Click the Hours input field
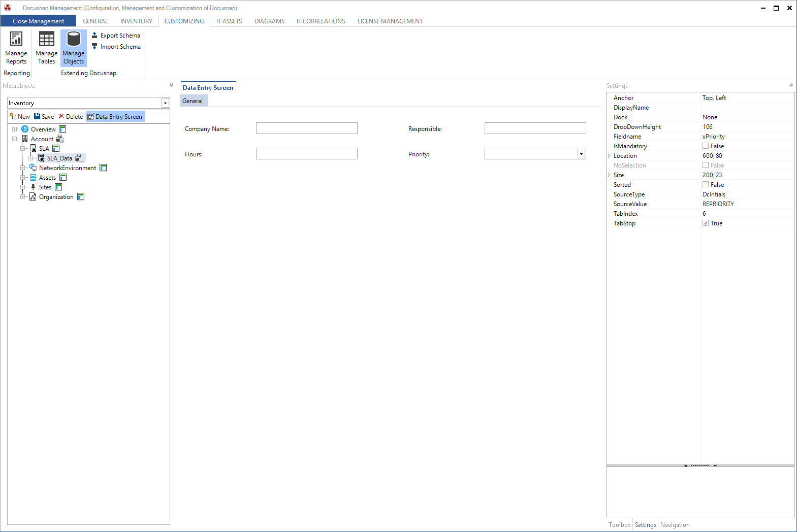The width and height of the screenshot is (797, 532). (307, 154)
